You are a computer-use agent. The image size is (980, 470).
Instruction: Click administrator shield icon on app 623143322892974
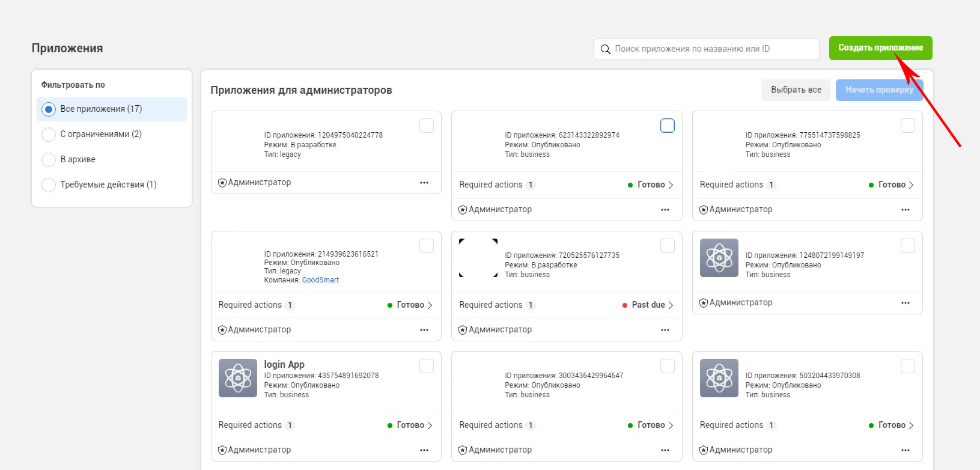pyautogui.click(x=463, y=210)
